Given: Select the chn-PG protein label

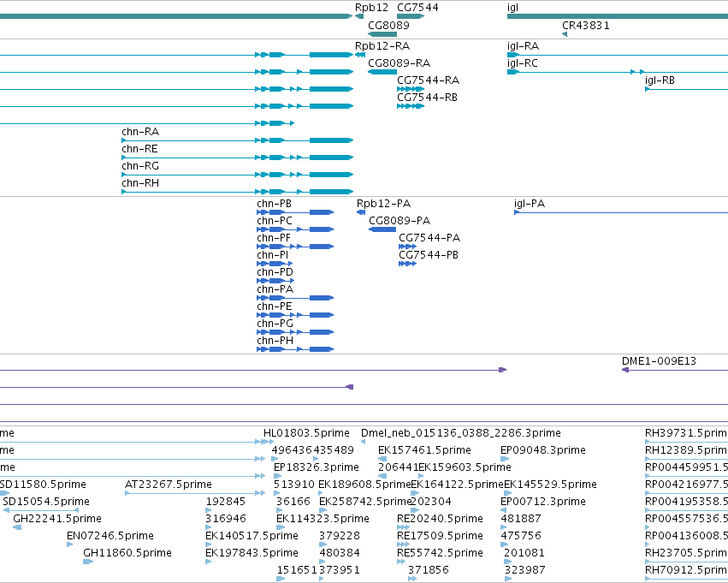Looking at the screenshot, I should (x=275, y=324).
